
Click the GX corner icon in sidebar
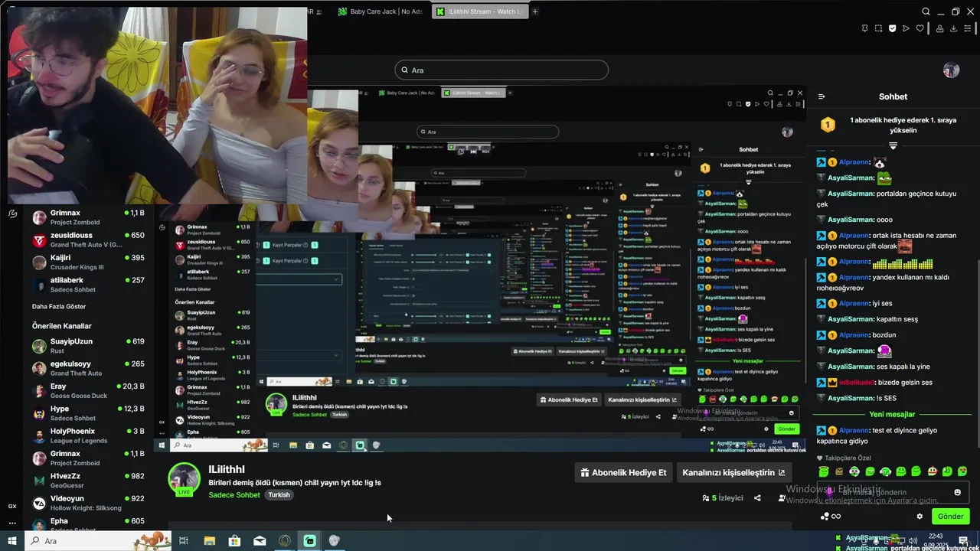pyautogui.click(x=12, y=506)
